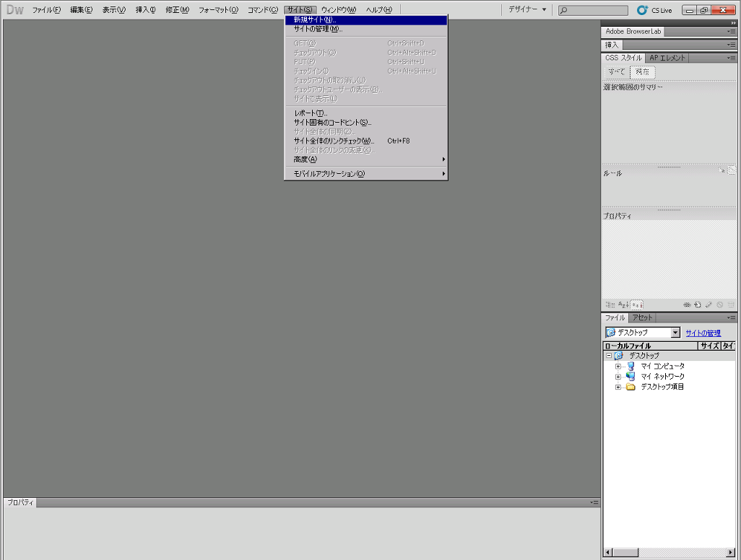The height and width of the screenshot is (560, 741).
Task: Open フォーマット(O) menu
Action: (218, 10)
